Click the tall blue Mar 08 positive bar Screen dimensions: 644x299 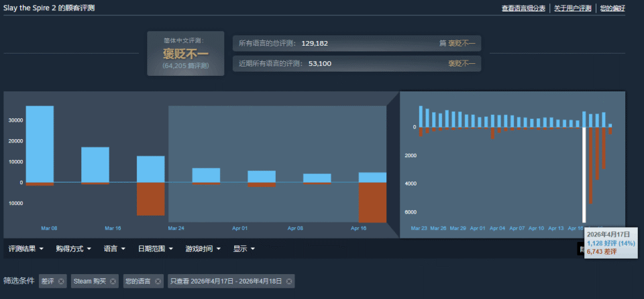coord(40,144)
